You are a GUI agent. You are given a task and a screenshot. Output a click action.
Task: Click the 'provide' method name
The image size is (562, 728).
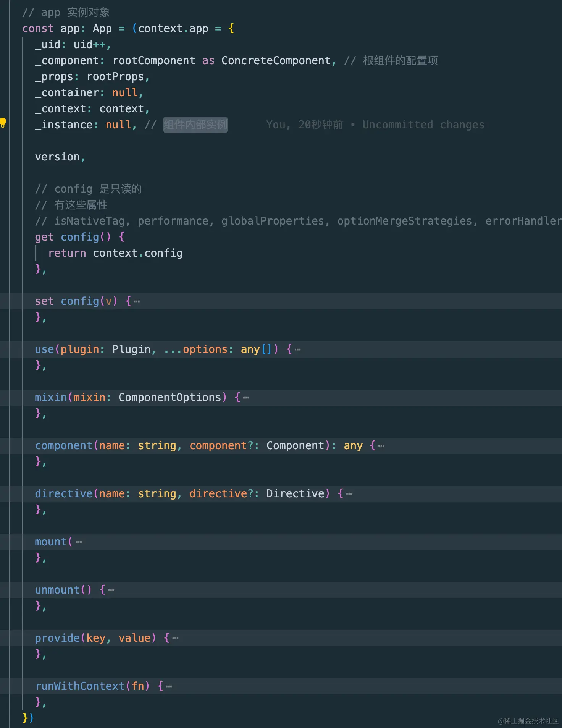click(57, 638)
